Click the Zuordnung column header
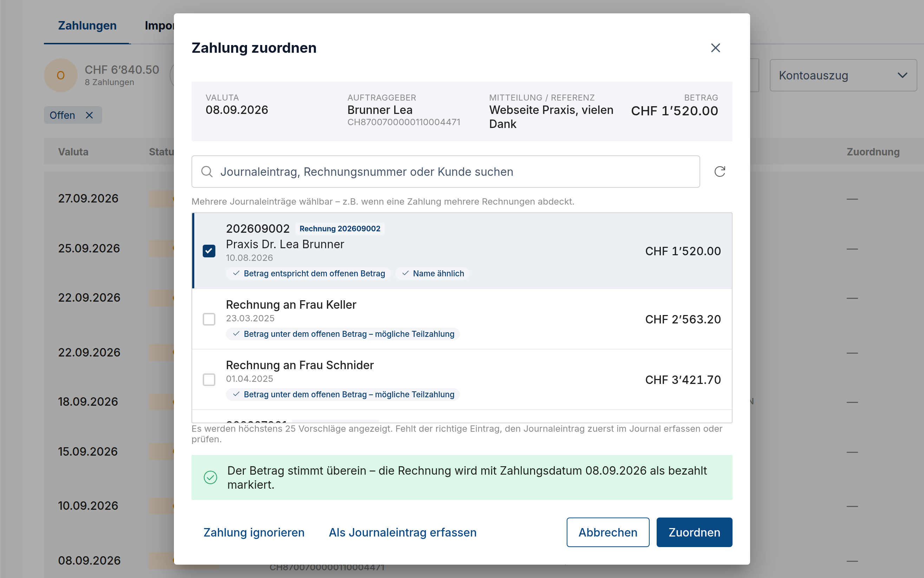The height and width of the screenshot is (578, 924). click(873, 152)
